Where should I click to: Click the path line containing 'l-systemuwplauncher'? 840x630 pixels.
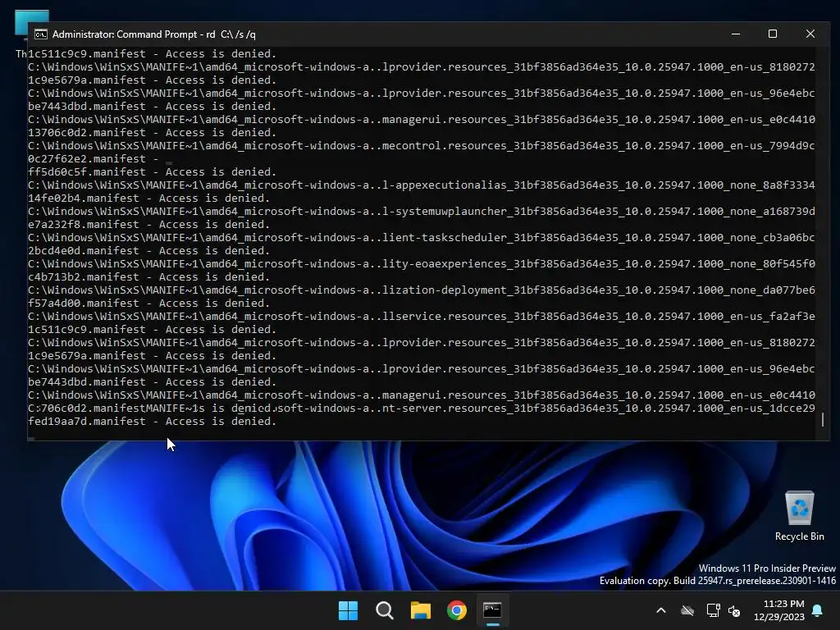(x=422, y=212)
